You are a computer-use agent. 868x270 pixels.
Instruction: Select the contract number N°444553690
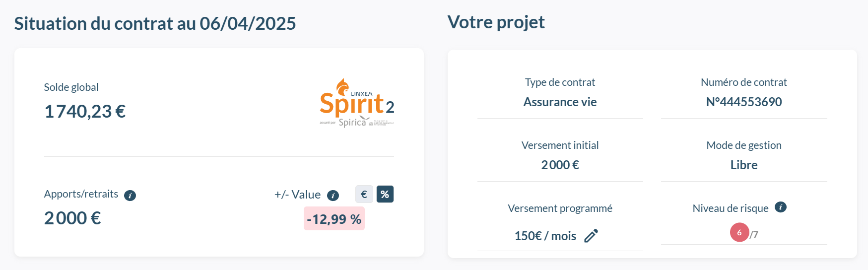click(743, 102)
